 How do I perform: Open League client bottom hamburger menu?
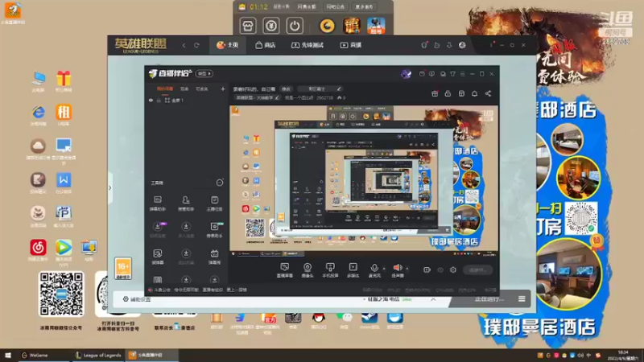pos(522,298)
